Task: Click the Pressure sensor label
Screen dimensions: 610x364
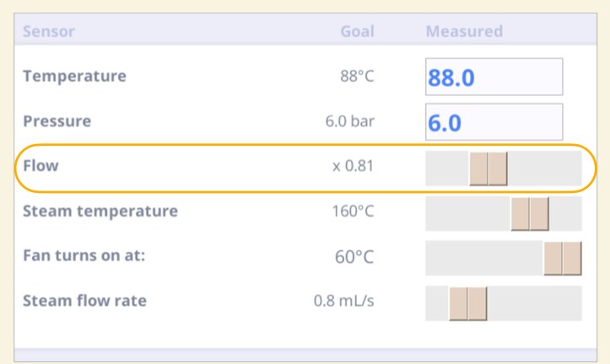Action: coord(57,120)
